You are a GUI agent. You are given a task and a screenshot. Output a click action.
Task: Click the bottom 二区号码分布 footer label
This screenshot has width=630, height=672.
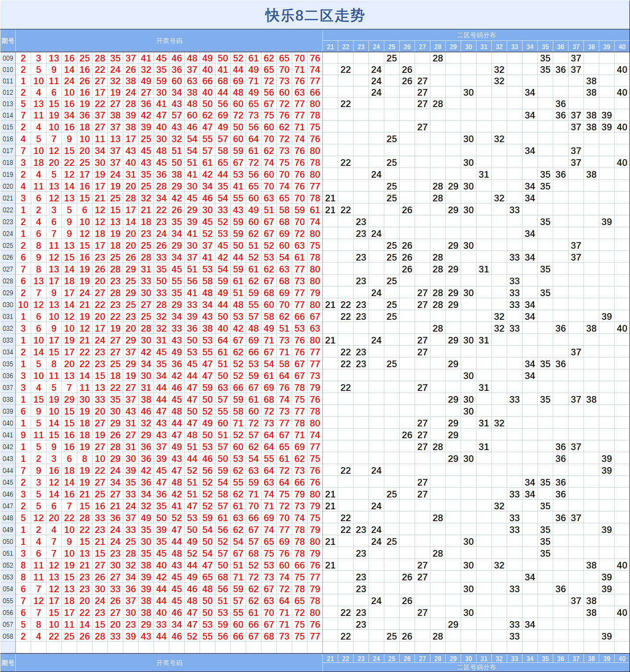pos(476,667)
